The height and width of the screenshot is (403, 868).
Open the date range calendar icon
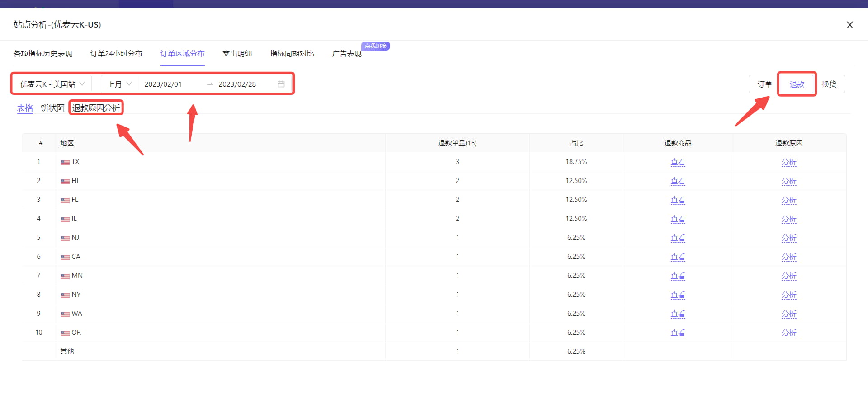281,84
